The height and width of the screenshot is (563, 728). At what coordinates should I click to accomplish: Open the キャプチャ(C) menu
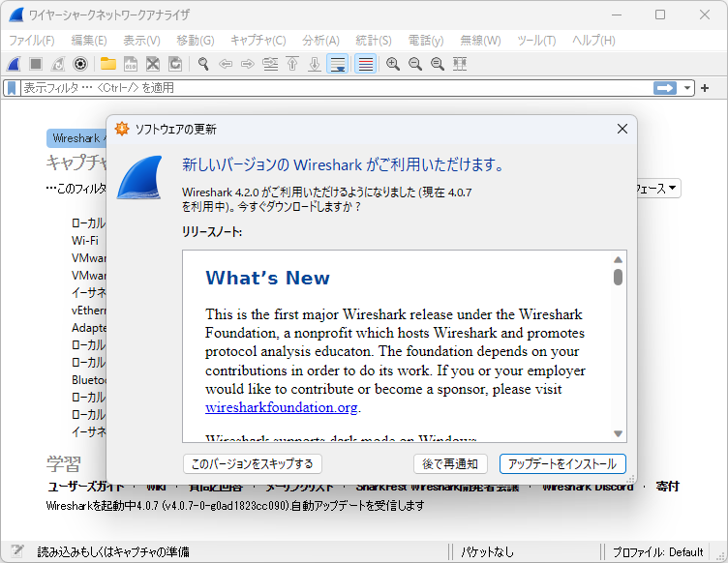tap(258, 41)
